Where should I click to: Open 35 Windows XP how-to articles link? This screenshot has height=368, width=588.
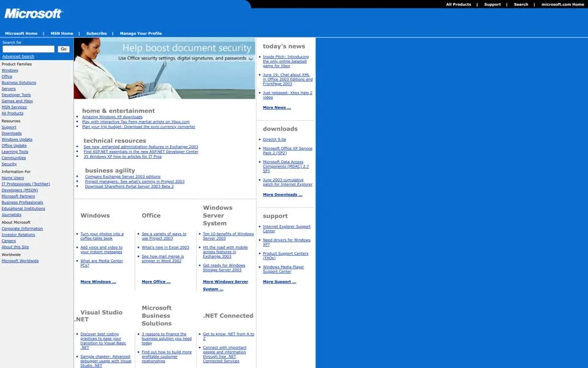click(123, 156)
